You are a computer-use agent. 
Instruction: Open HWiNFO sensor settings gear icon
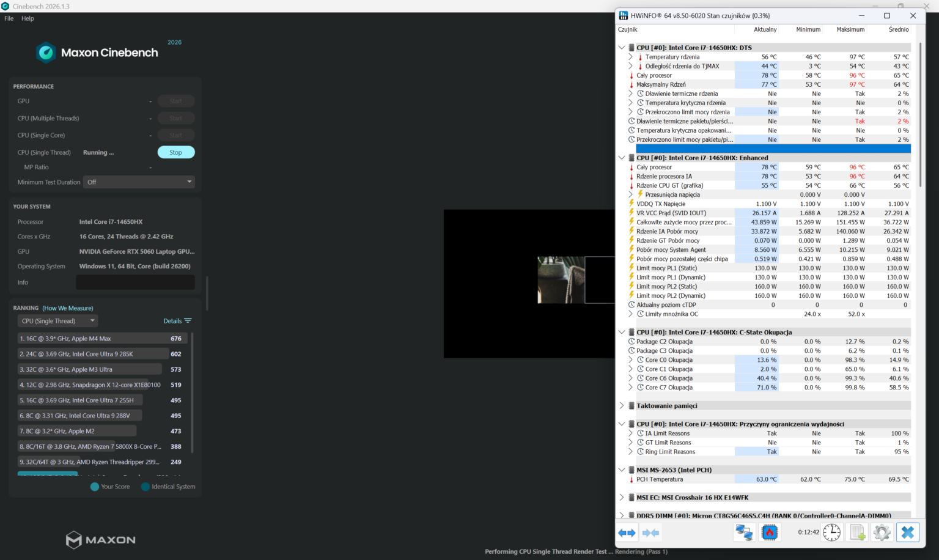pyautogui.click(x=882, y=532)
